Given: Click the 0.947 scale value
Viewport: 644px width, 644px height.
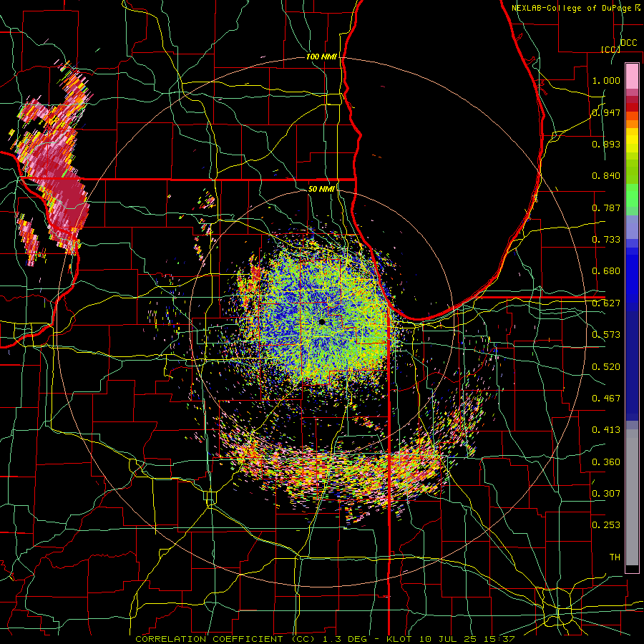Looking at the screenshot, I should [x=606, y=112].
